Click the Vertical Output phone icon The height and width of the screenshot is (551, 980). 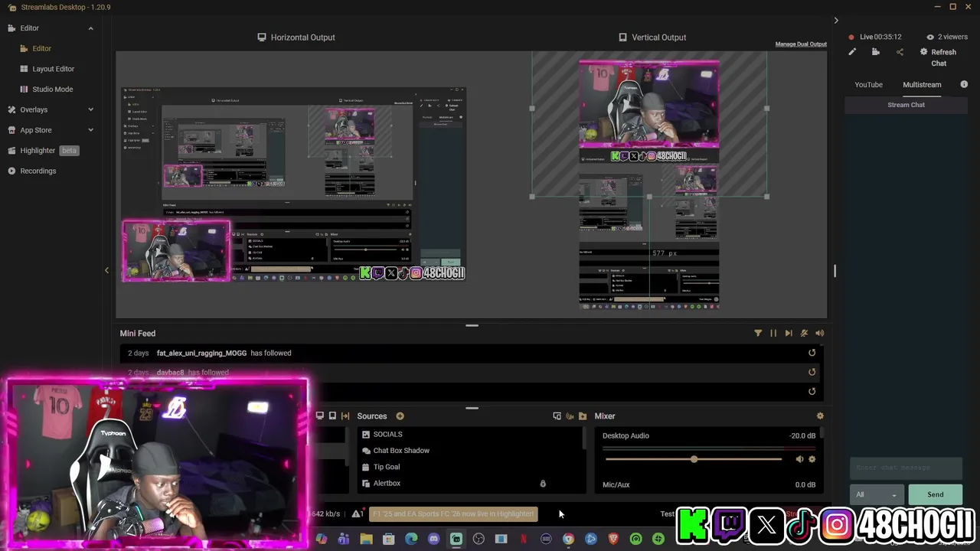pos(622,37)
